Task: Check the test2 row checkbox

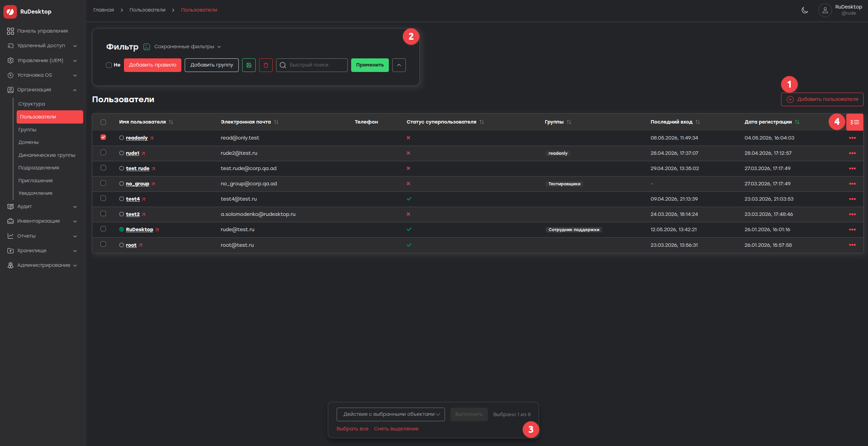Action: (x=103, y=213)
